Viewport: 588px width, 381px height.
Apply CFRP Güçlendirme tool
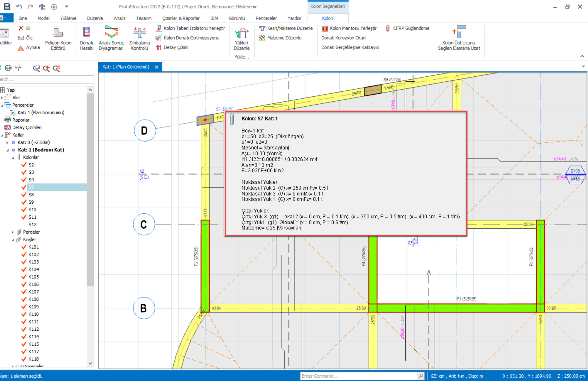pos(408,28)
